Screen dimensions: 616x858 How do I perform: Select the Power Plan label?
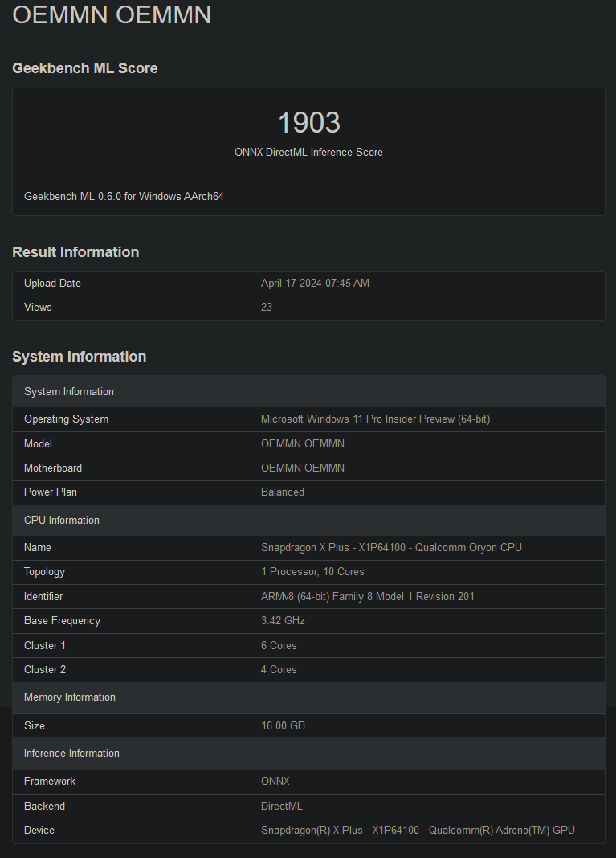click(x=51, y=492)
